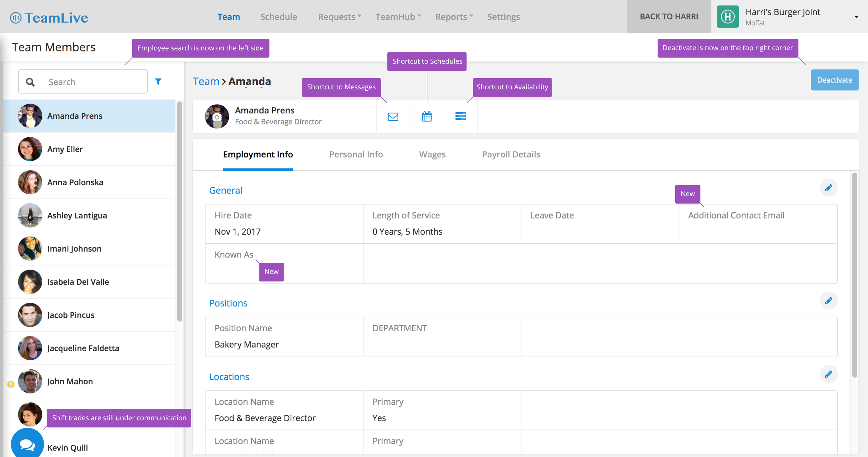The width and height of the screenshot is (868, 457).
Task: Select Kevin Quill in team list
Action: coord(89,445)
